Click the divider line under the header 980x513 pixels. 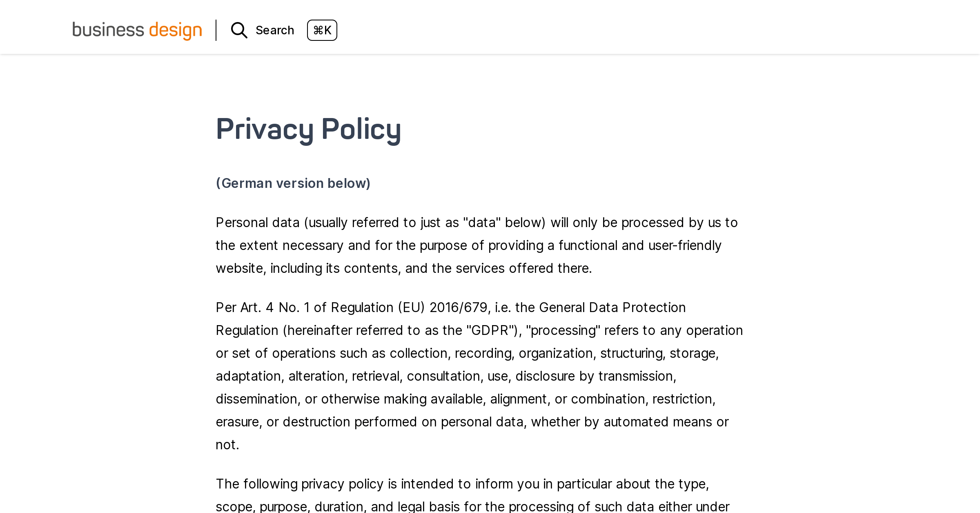click(x=490, y=54)
